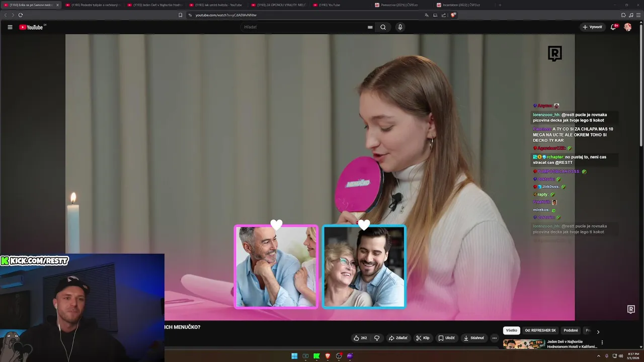Go back in browser history

pos(6,15)
